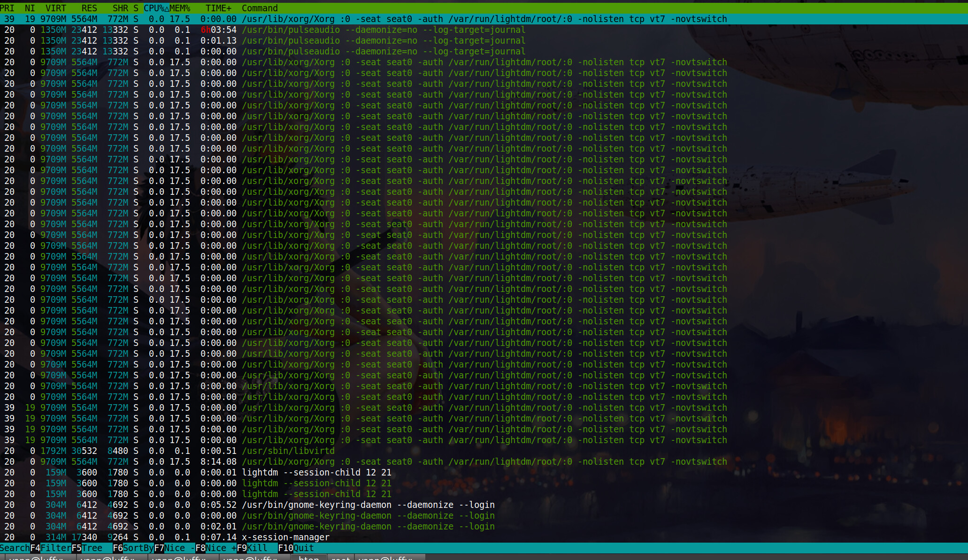Screen dimensions: 968x560
Task: Click the 0:07.14 time of x-session-manager
Action: (x=218, y=537)
